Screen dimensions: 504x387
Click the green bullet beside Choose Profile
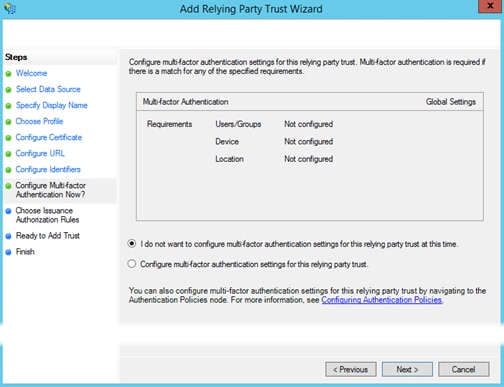[x=8, y=122]
